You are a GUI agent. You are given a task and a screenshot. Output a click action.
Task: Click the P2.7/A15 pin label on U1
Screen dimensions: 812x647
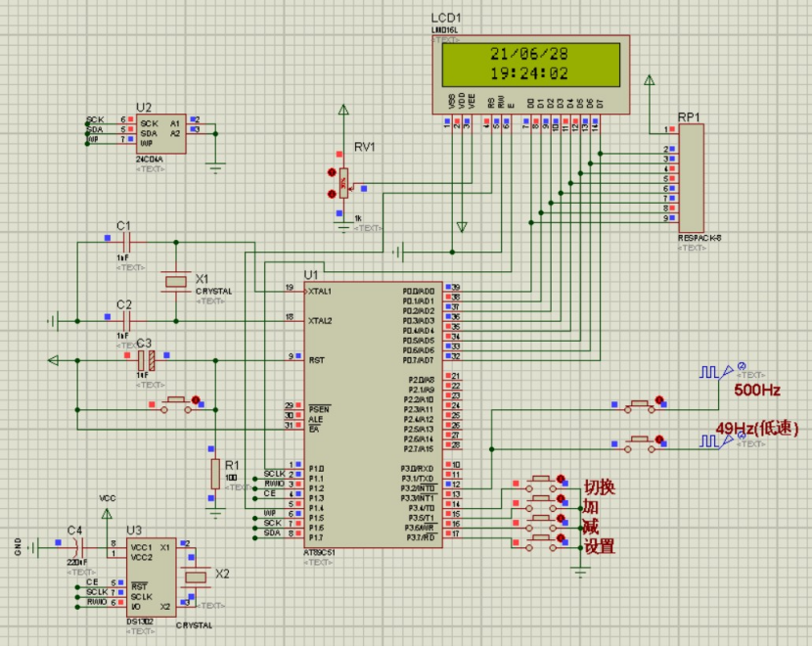(421, 448)
